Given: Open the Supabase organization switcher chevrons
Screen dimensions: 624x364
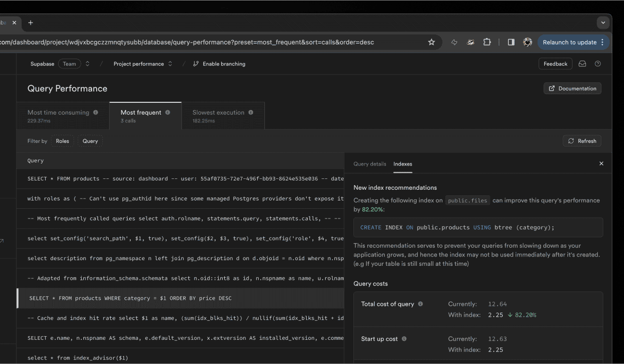Looking at the screenshot, I should (x=87, y=64).
